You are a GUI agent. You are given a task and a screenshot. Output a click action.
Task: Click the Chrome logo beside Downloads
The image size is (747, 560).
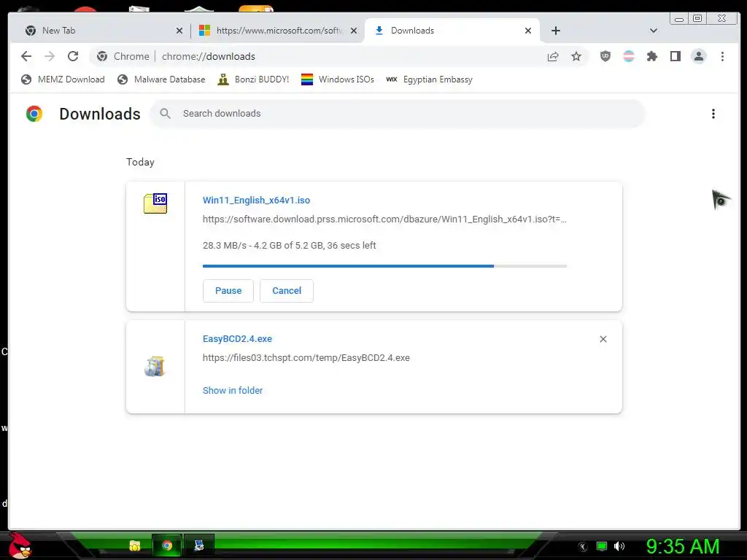pyautogui.click(x=34, y=114)
